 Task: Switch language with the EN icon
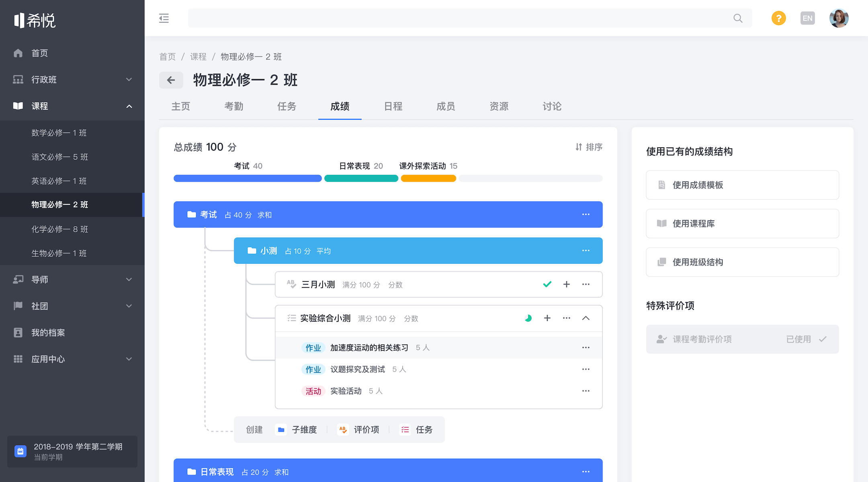click(x=807, y=18)
